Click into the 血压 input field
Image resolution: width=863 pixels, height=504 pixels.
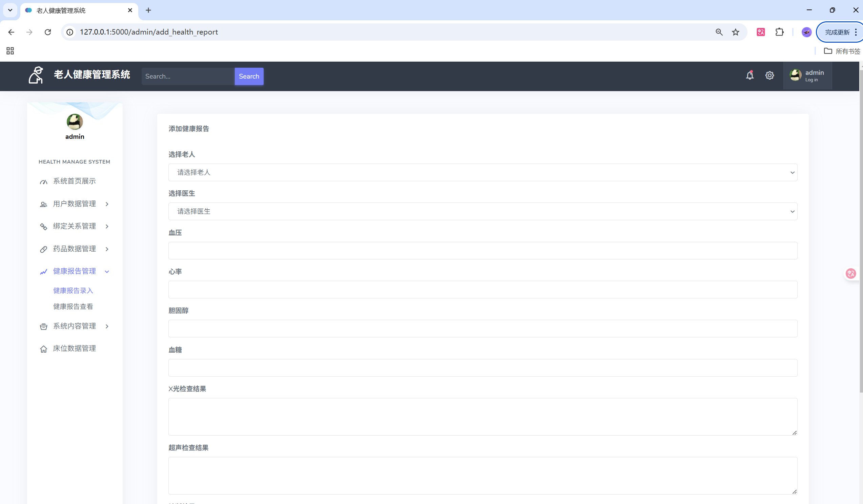(482, 251)
